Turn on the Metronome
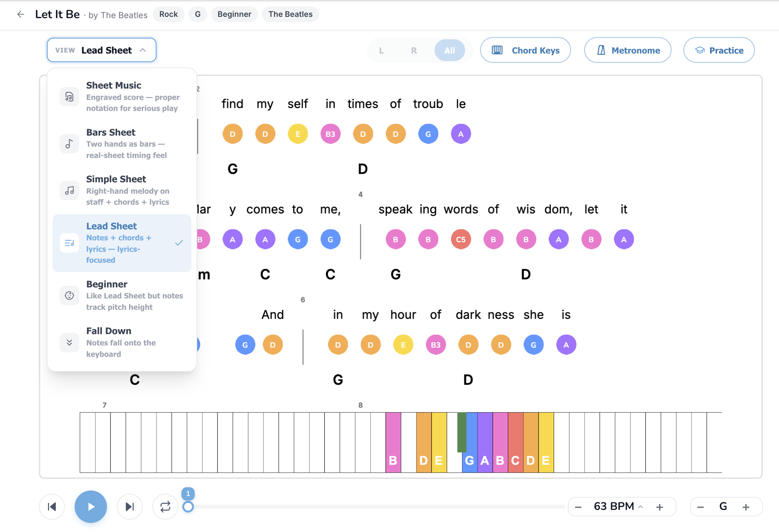 click(x=628, y=50)
